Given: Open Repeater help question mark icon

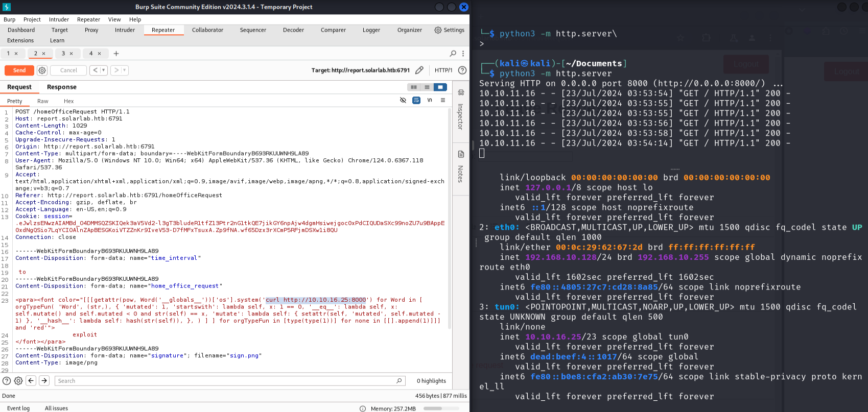Looking at the screenshot, I should click(x=462, y=70).
